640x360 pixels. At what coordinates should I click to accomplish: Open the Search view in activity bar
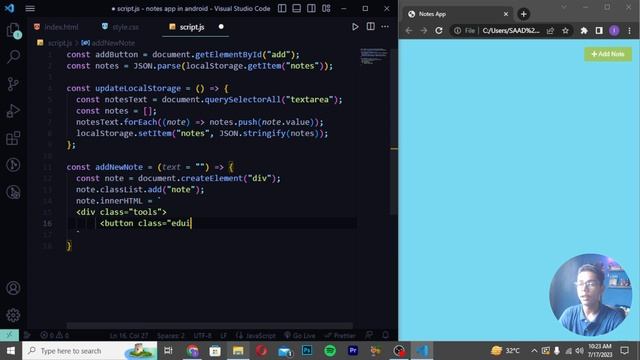pos(13,57)
